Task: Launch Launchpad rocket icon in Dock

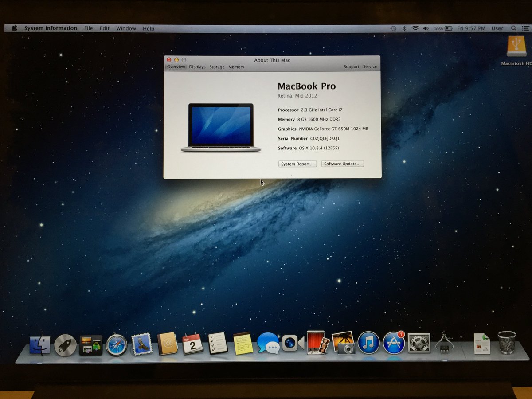Action: [x=65, y=345]
